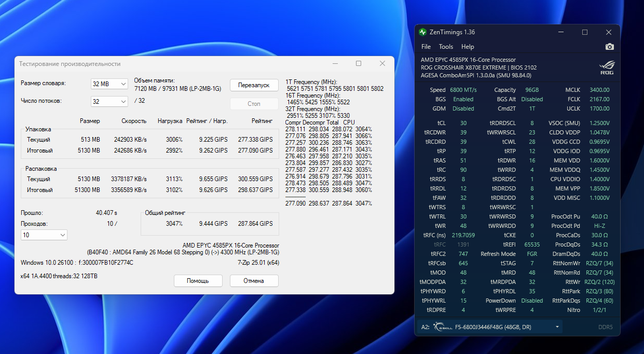Click the UCLK value 1700.00
Image resolution: width=644 pixels, height=354 pixels.
599,108
